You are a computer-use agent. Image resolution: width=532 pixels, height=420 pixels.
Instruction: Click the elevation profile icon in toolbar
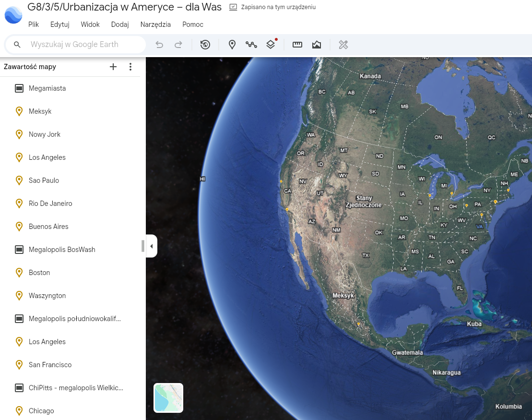(317, 45)
